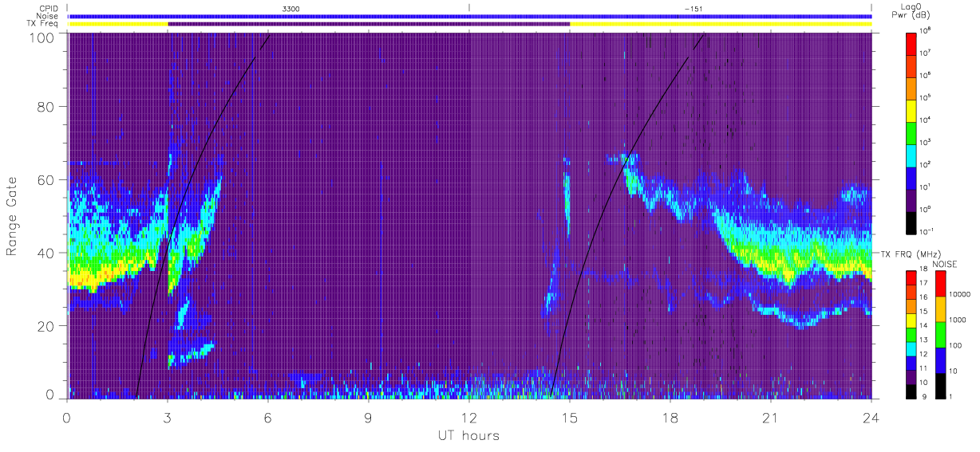Click the purple segment of the TX Freq bar

coord(369,24)
